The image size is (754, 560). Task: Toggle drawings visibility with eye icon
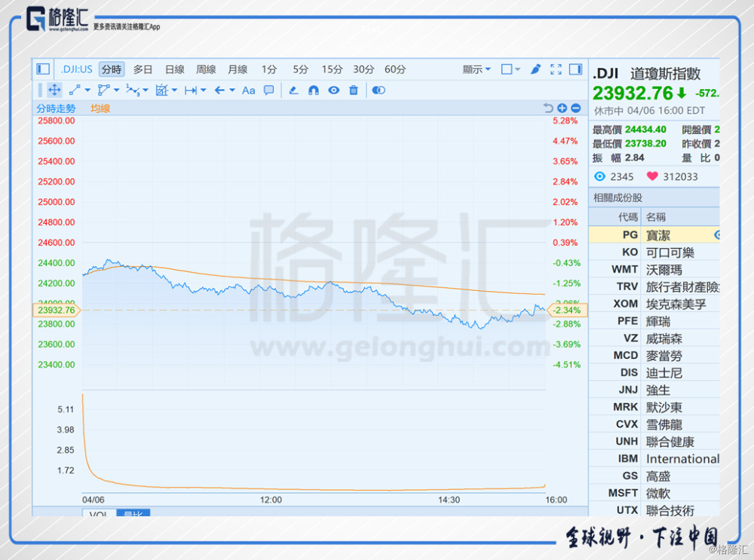(x=334, y=90)
